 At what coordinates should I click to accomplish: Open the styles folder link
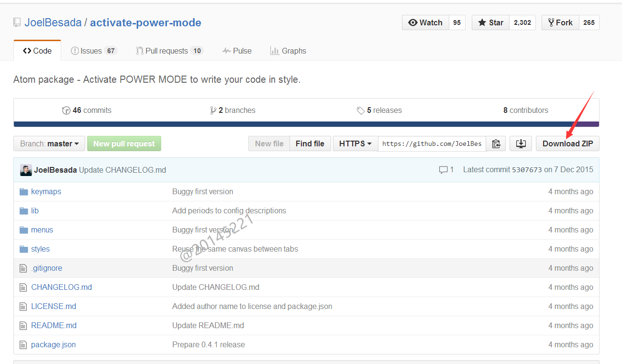(x=40, y=249)
